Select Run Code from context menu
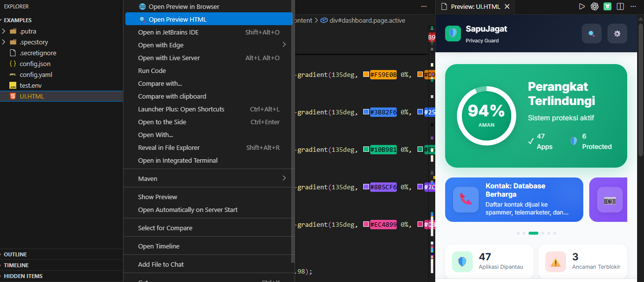644x282 pixels. 209,70
